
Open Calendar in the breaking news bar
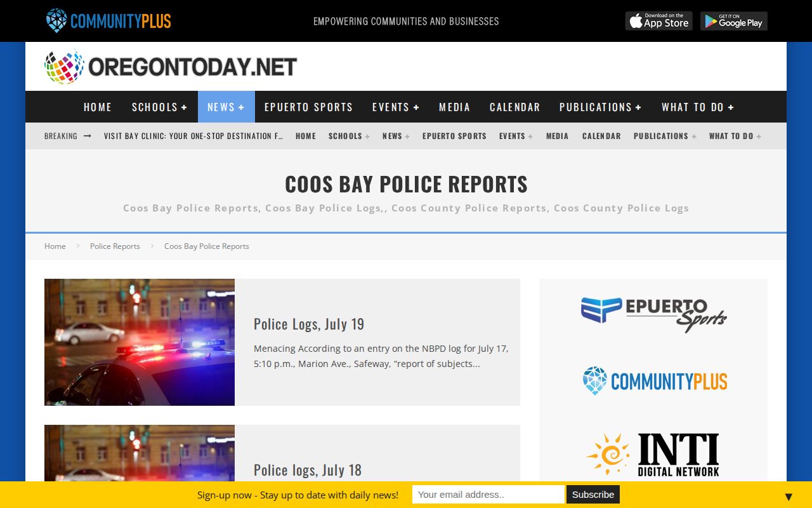click(x=601, y=136)
